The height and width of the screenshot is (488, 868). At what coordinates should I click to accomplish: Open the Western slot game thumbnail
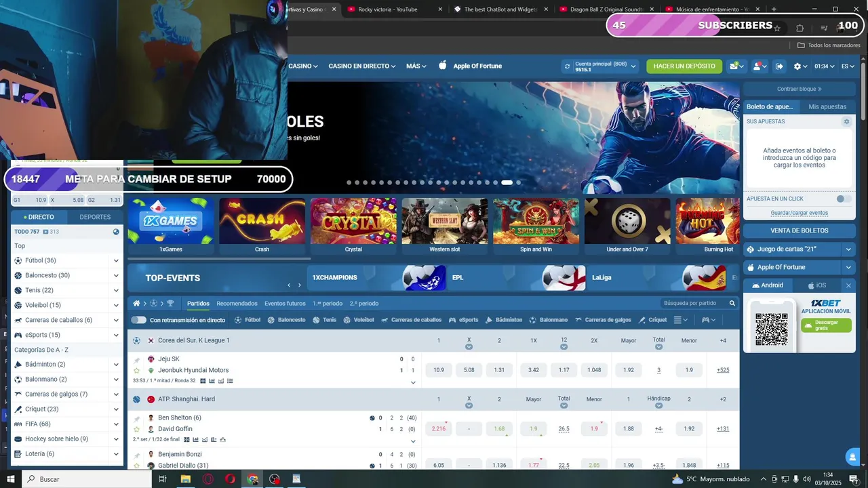(445, 226)
